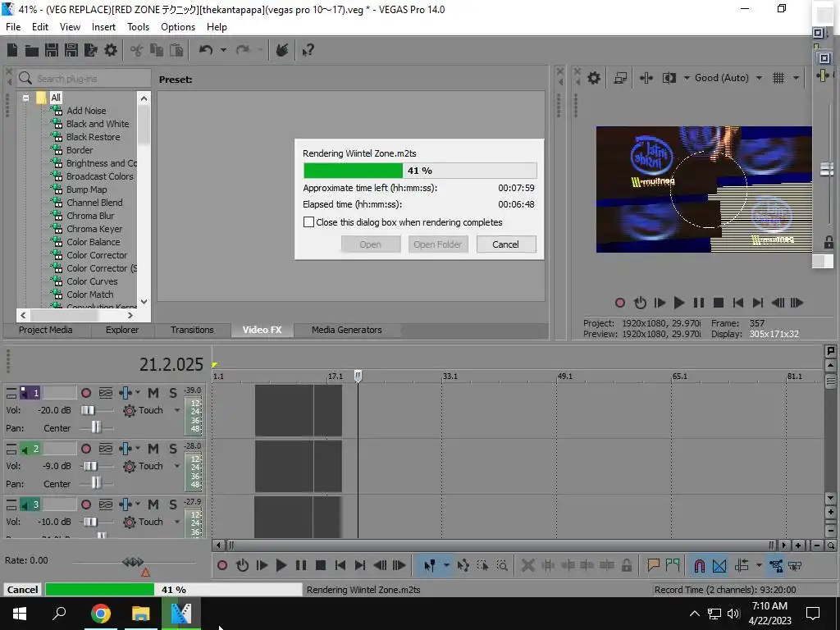The height and width of the screenshot is (630, 840).
Task: Click the interactive tutorials hand icon
Action: (282, 50)
